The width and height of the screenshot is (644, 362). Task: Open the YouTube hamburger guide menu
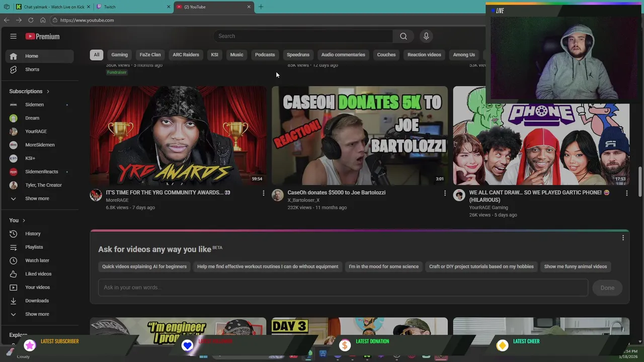14,36
